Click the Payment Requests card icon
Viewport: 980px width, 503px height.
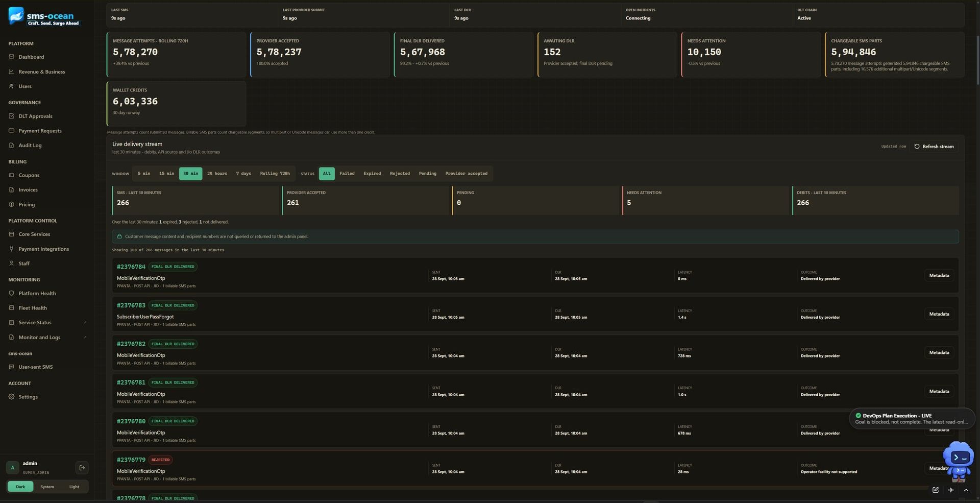click(11, 131)
